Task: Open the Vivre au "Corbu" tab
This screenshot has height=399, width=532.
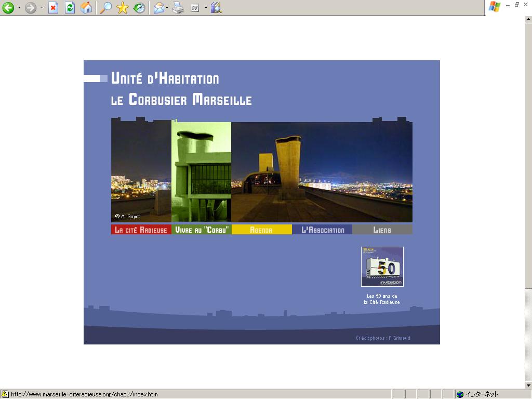Action: coord(202,230)
